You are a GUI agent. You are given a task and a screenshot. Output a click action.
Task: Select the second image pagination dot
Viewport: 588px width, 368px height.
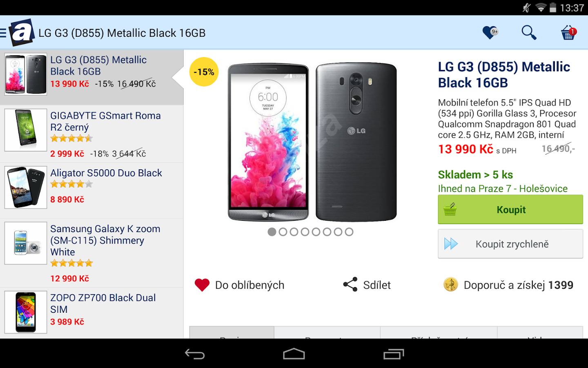point(283,232)
